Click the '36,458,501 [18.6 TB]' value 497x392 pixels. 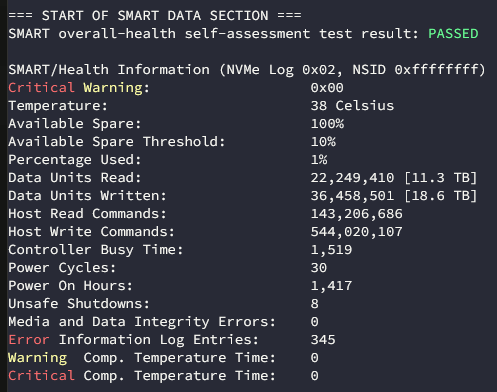(x=394, y=196)
